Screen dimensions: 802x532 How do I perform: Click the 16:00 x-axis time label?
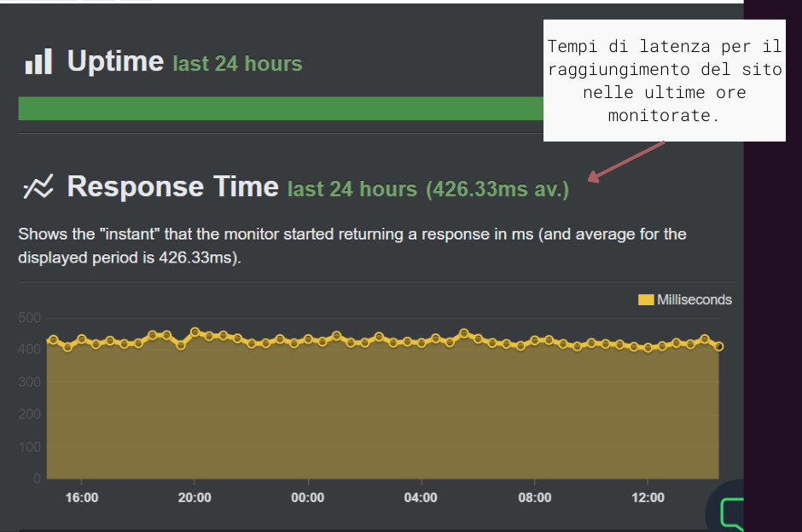pos(82,498)
